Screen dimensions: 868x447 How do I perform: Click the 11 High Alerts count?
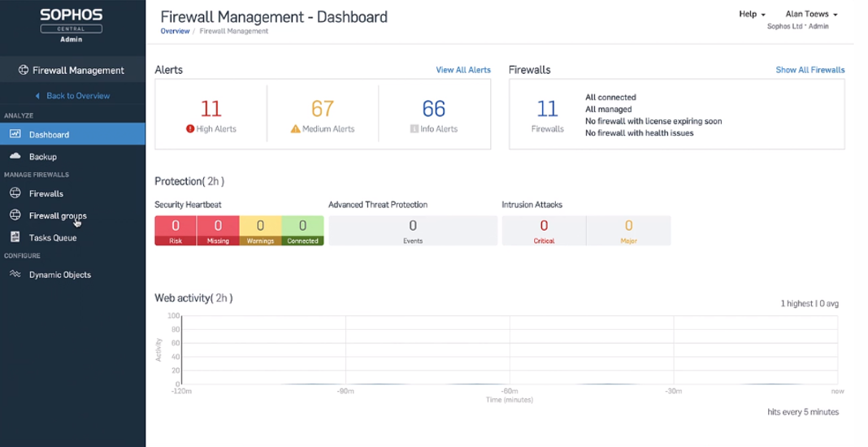[211, 109]
